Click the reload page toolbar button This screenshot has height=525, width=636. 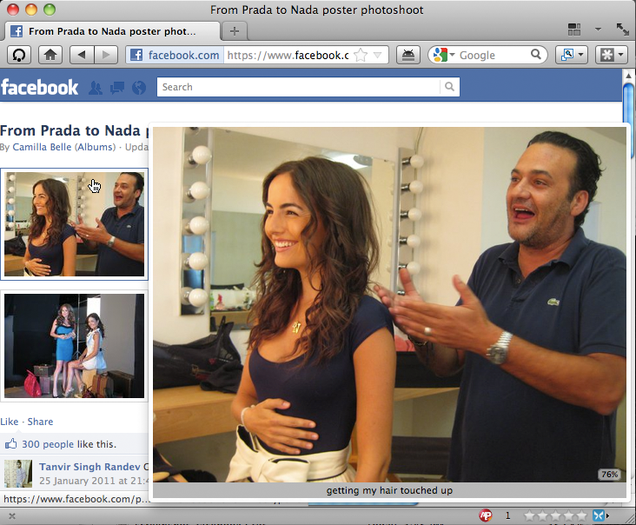(19, 55)
